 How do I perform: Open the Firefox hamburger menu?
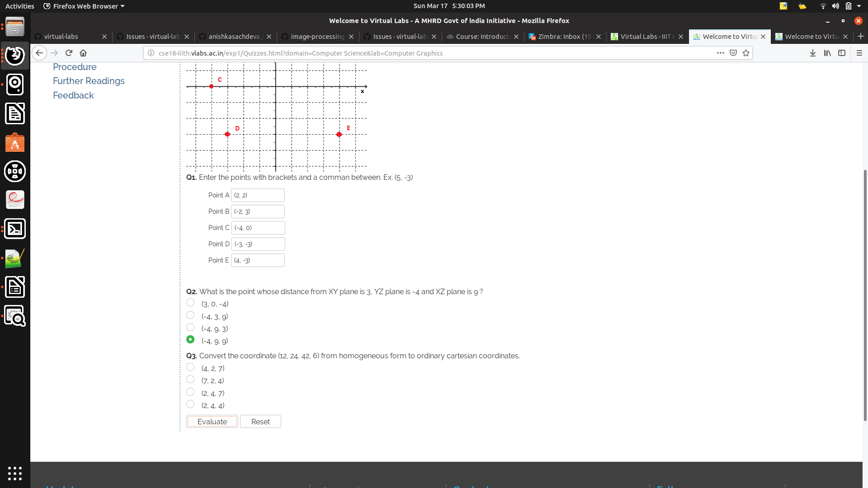tap(859, 53)
